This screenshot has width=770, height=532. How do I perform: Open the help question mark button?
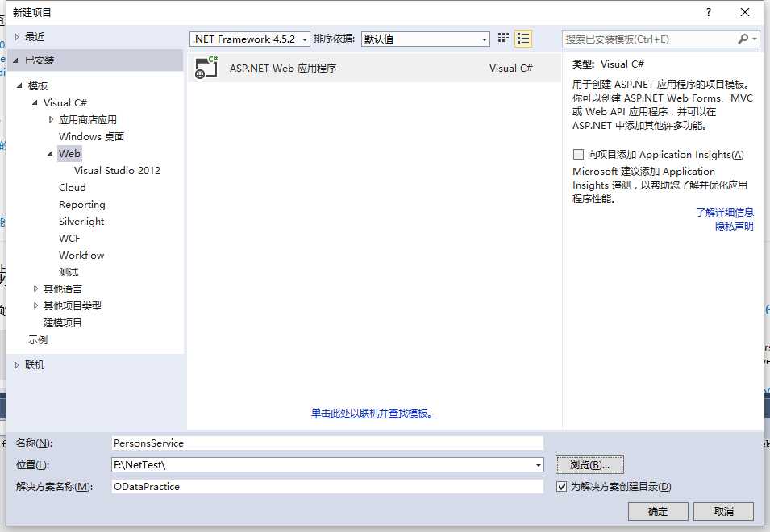pyautogui.click(x=708, y=12)
